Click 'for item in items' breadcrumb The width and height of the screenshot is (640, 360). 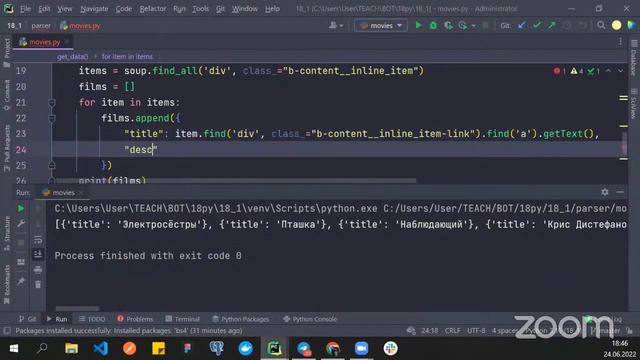[x=127, y=56]
